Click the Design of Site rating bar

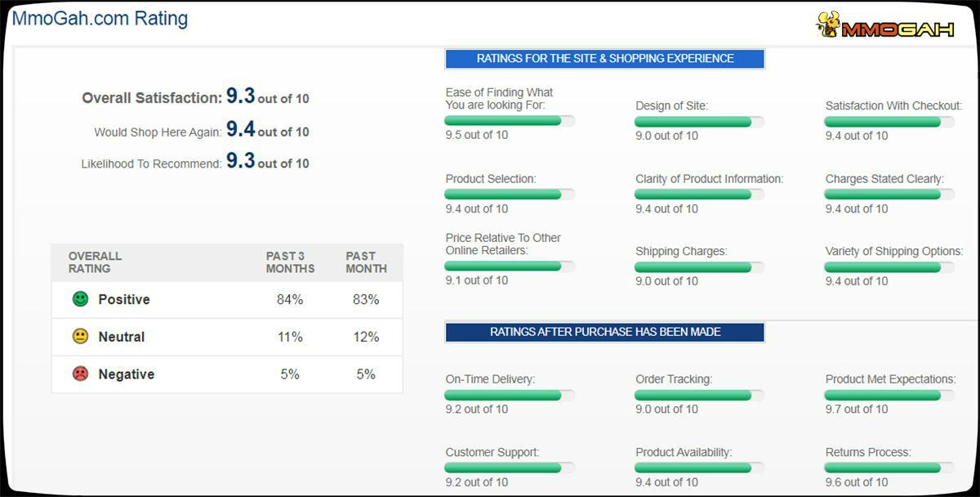click(699, 122)
